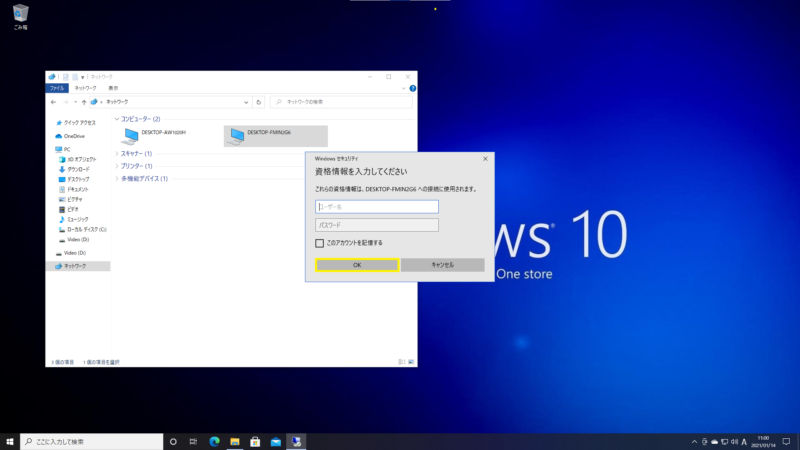Viewport: 800px width, 450px height.
Task: Expand the プリンター (1) group
Action: [x=117, y=166]
